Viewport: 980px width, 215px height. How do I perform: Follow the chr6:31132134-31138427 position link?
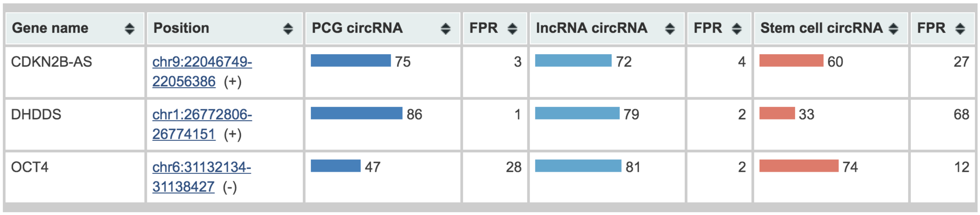click(x=202, y=167)
